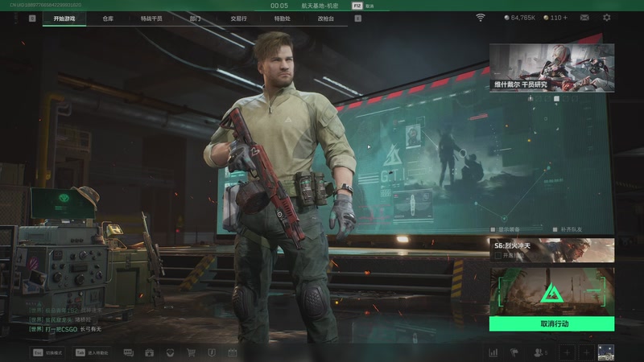Open the 维什戴尔 干员研究 banner
644x362 pixels.
click(x=551, y=68)
